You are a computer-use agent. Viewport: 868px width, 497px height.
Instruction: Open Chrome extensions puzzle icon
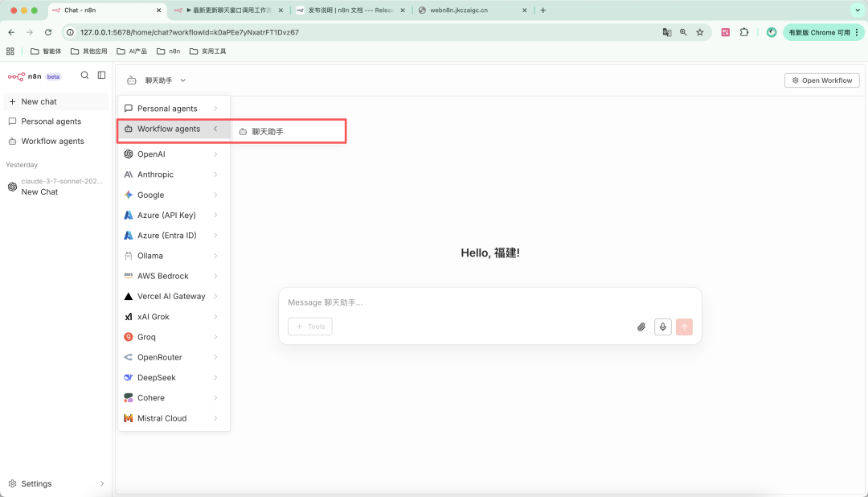[744, 32]
